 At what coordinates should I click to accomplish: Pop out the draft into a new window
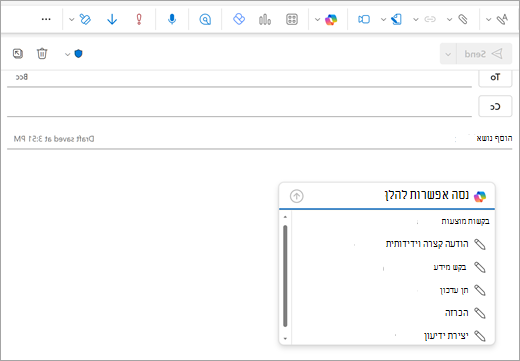click(x=18, y=53)
